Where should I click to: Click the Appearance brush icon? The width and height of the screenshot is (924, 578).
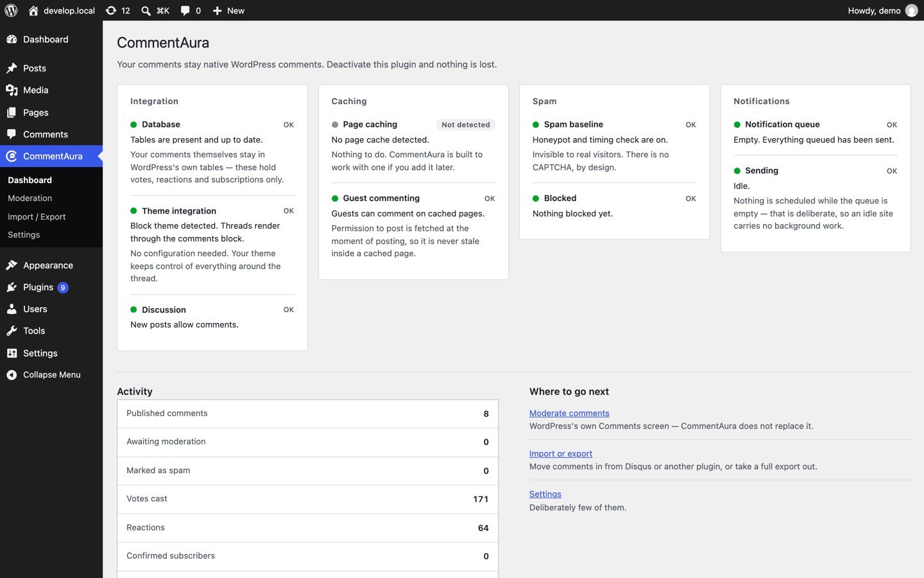[x=12, y=265]
